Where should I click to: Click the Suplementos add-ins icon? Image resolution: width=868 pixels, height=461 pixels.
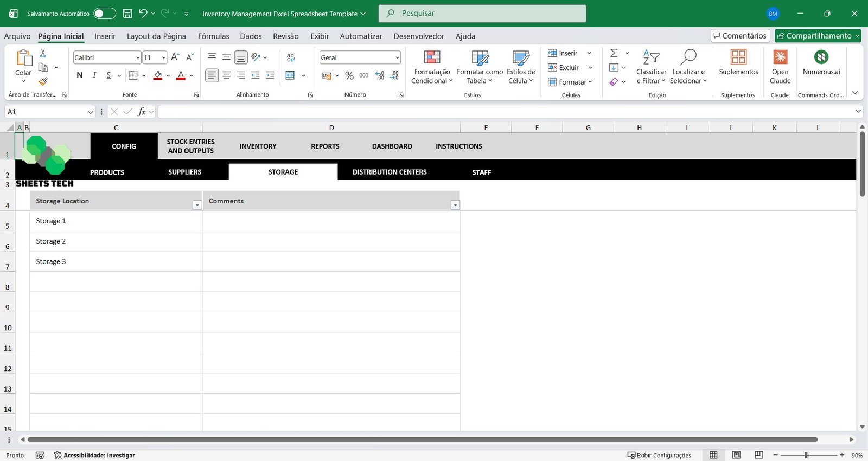point(738,57)
